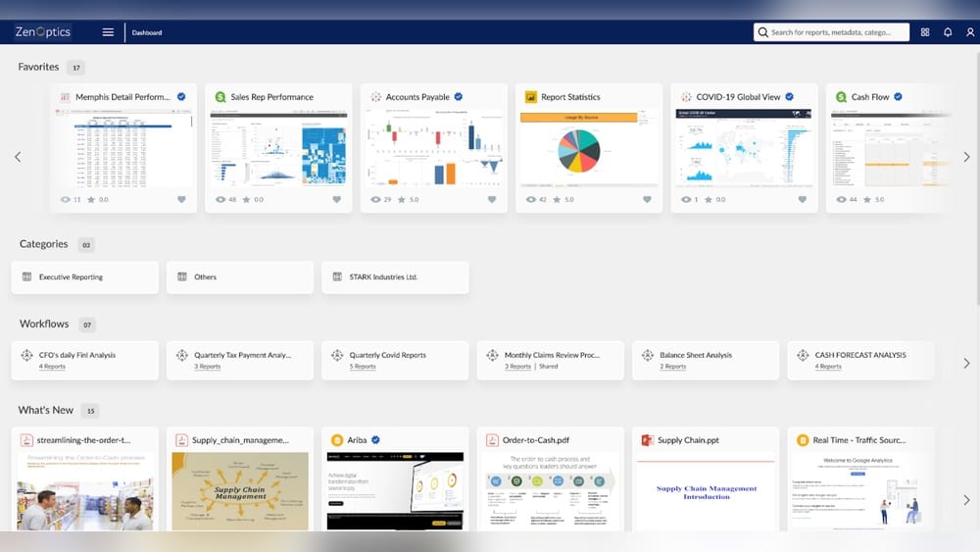Click the Report Statistics Power BI icon
The width and height of the screenshot is (980, 552).
[530, 97]
